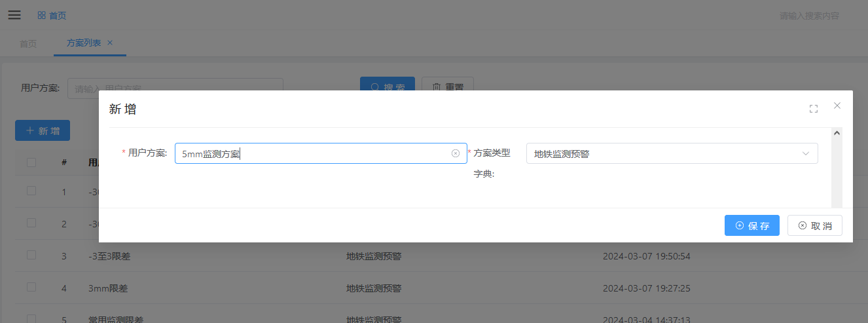Close the 方案列表 tab using its x
Screen dimensions: 868x323
tap(110, 43)
